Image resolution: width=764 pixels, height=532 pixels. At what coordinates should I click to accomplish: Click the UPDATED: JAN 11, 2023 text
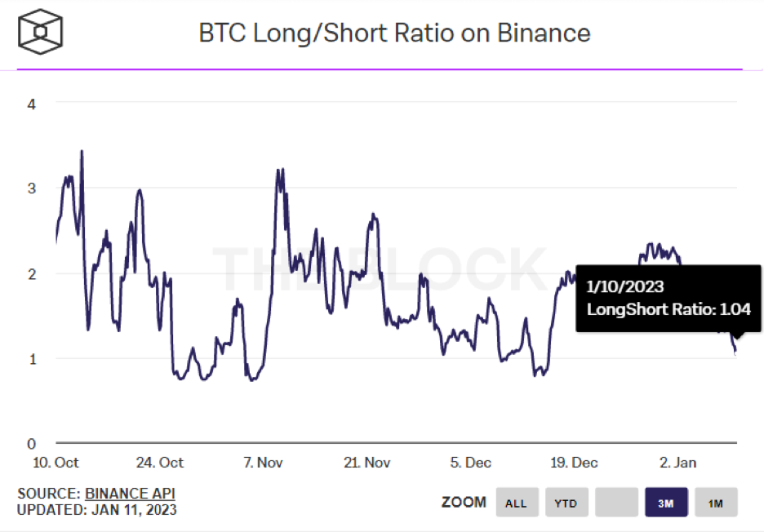click(97, 510)
